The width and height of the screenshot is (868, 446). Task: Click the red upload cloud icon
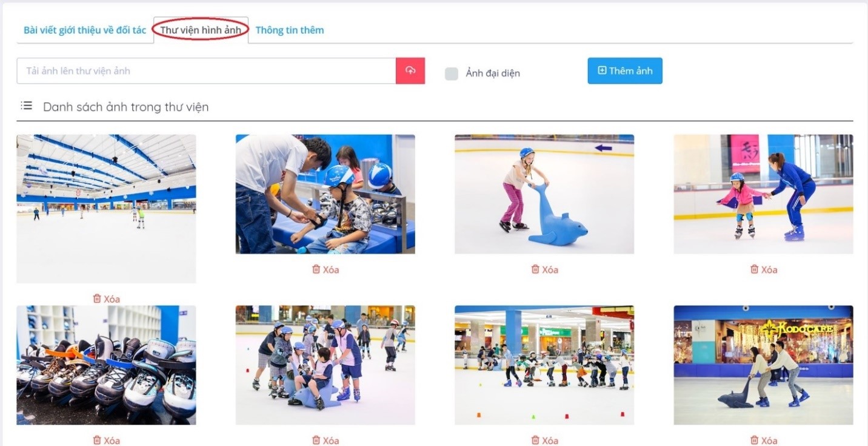pyautogui.click(x=410, y=70)
